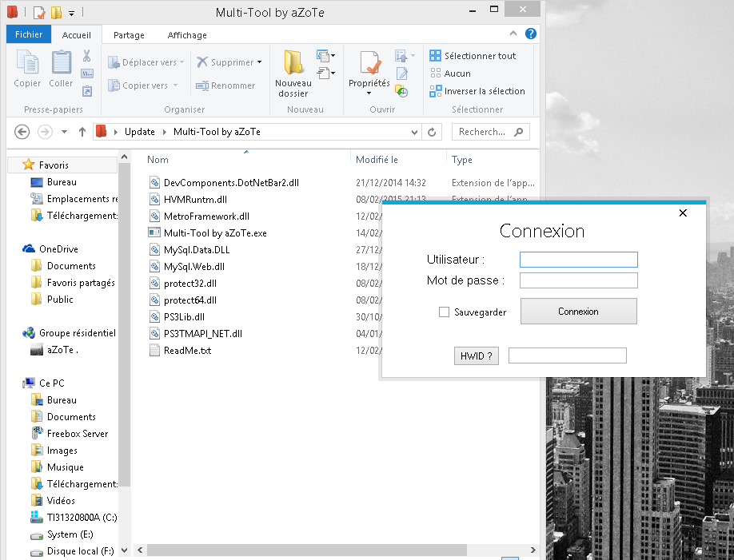Click the History icon in Ouvrir group

coord(401,91)
